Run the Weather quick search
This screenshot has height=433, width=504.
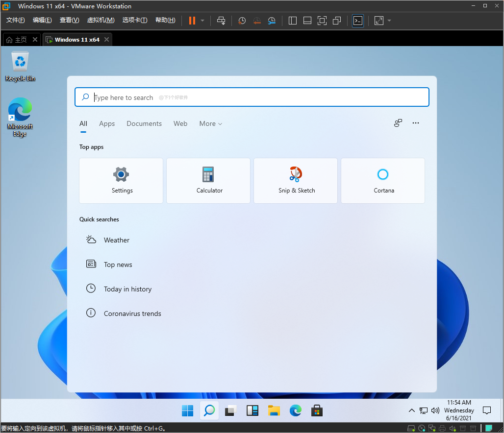116,240
